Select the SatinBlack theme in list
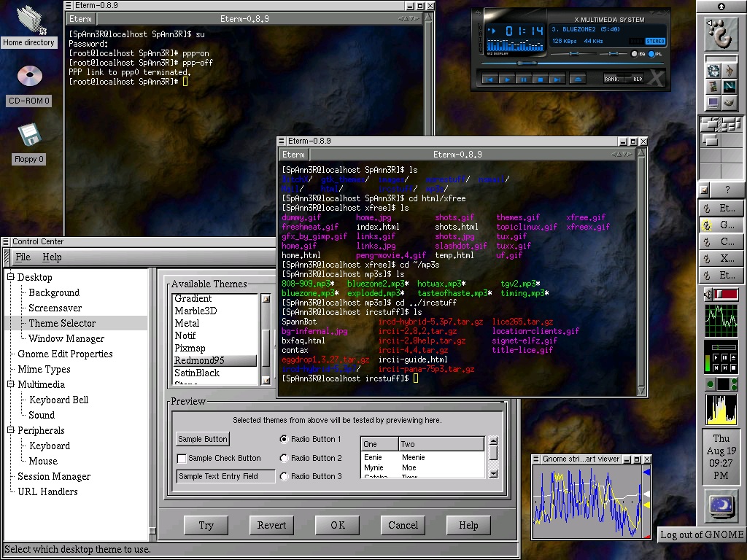 tap(214, 373)
